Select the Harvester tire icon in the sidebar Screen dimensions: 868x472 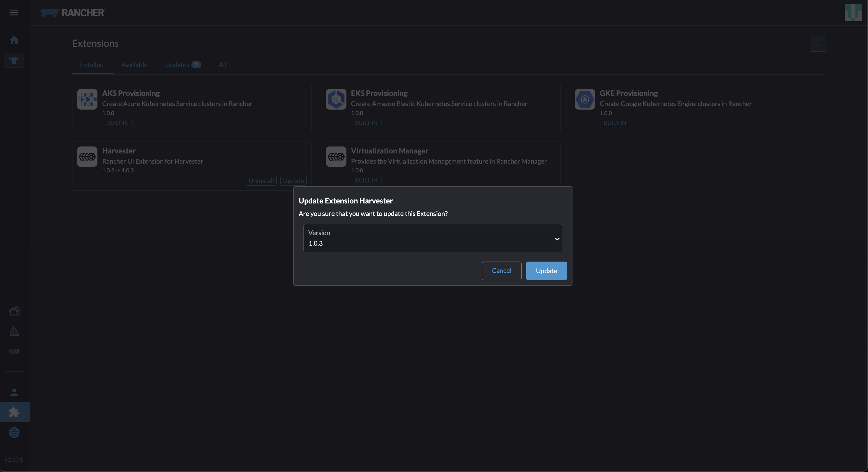(14, 351)
